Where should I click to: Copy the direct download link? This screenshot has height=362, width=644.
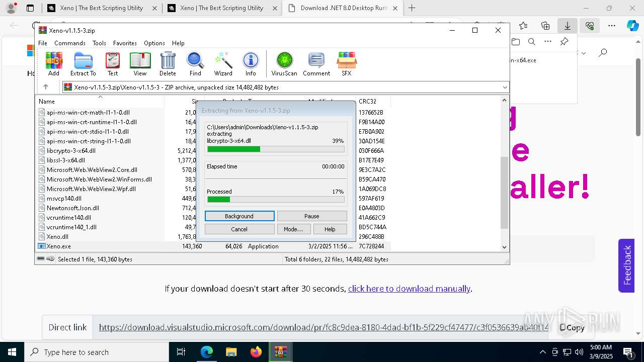point(572,327)
